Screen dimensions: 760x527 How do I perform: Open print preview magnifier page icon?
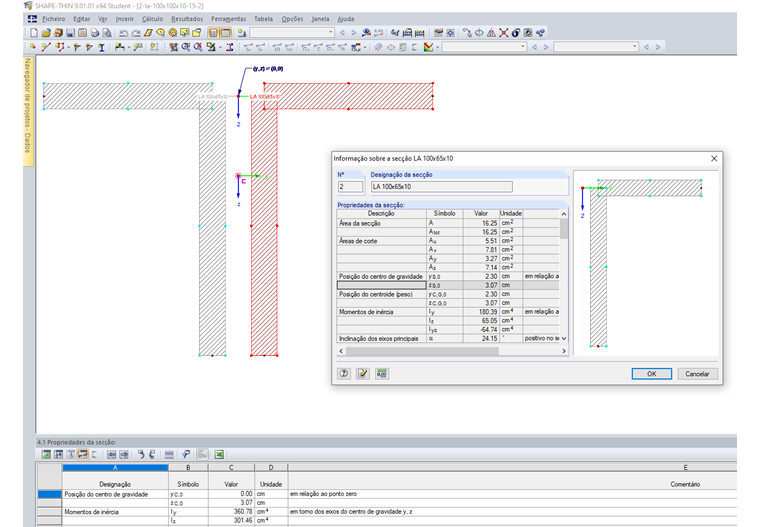(x=107, y=33)
